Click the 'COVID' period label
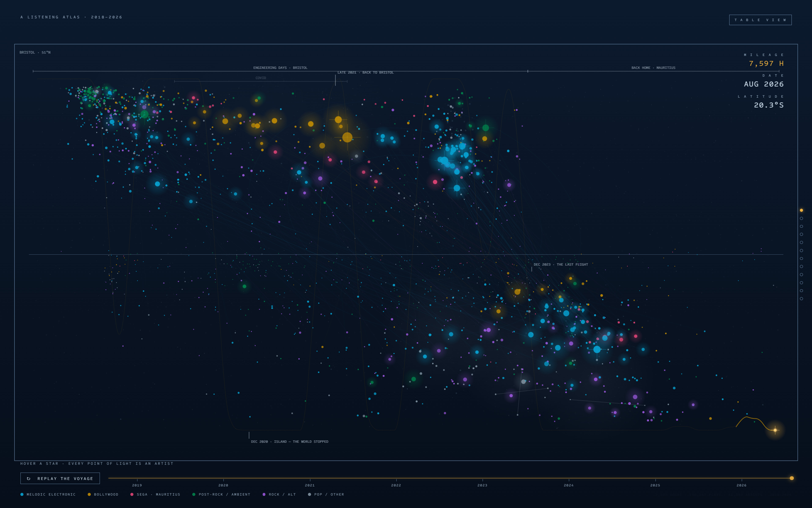812x508 pixels. point(261,78)
